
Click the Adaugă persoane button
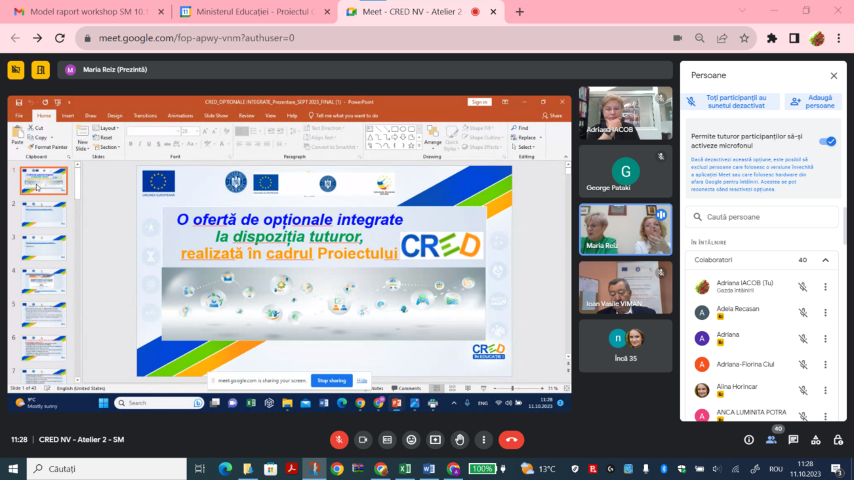click(811, 101)
